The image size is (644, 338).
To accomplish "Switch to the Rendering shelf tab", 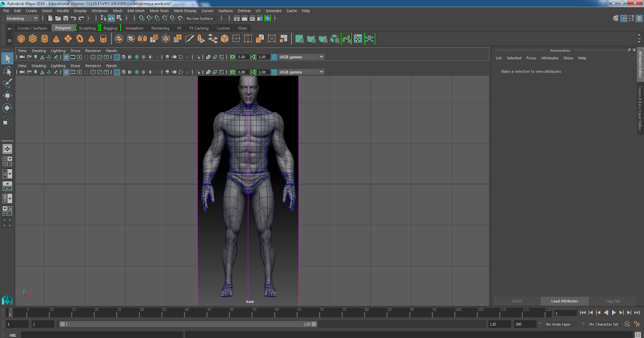I will [x=160, y=28].
